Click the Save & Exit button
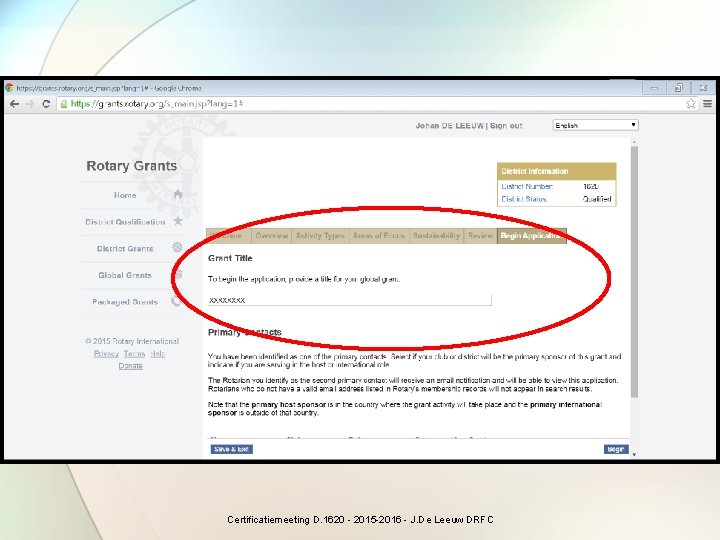720x540 pixels. [x=231, y=449]
